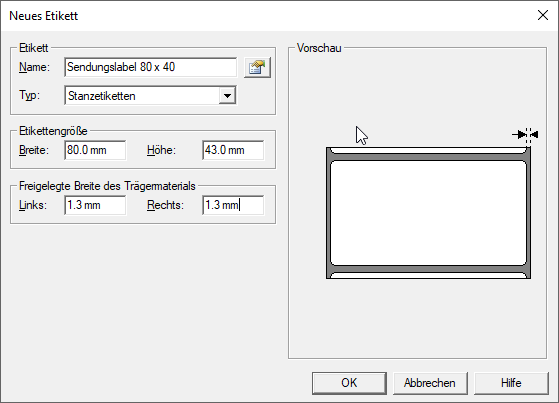Click the label template browse icon beside Name
559x403 pixels.
tap(257, 67)
